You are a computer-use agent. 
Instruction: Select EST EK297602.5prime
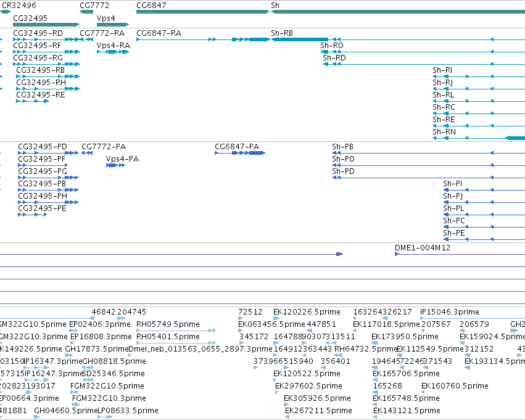308,386
